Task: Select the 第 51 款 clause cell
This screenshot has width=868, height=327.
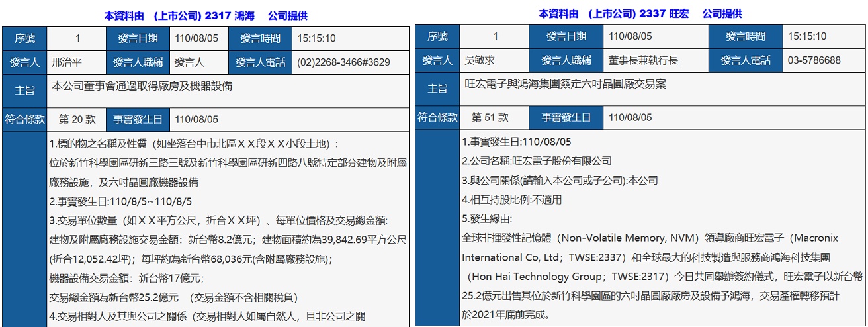Action: [490, 117]
